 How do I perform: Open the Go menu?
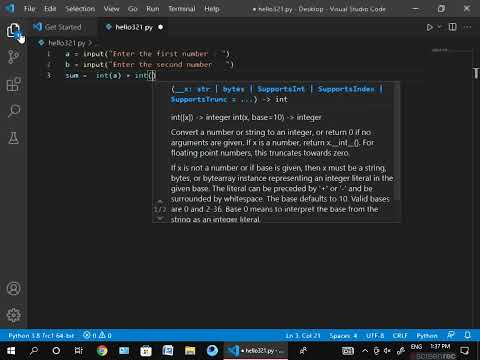[x=132, y=9]
